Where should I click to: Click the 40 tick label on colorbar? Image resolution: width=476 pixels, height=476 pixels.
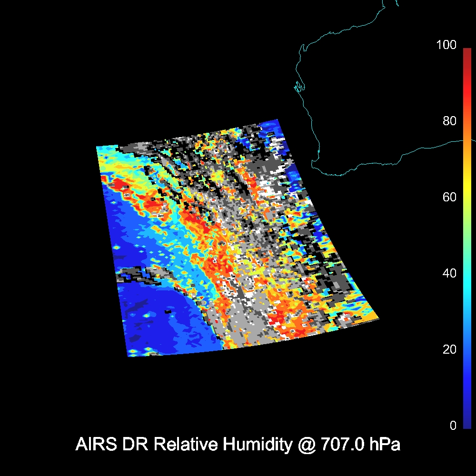click(449, 273)
